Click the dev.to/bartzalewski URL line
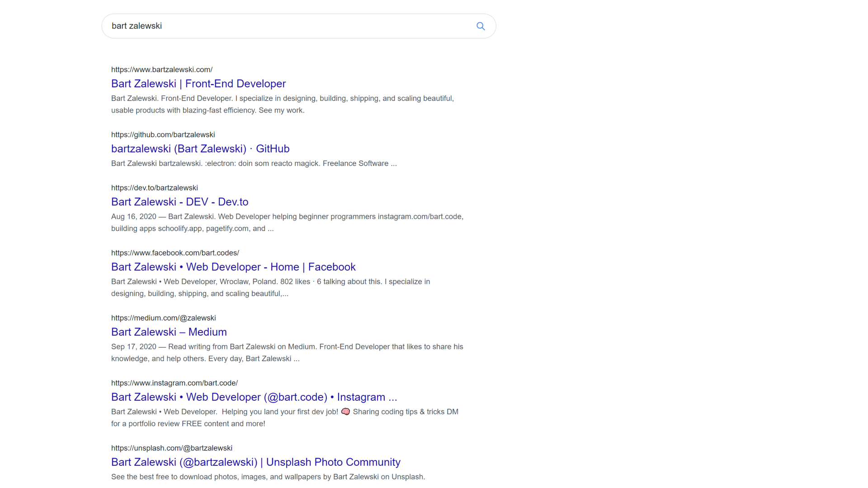Image resolution: width=868 pixels, height=488 pixels. (x=155, y=188)
